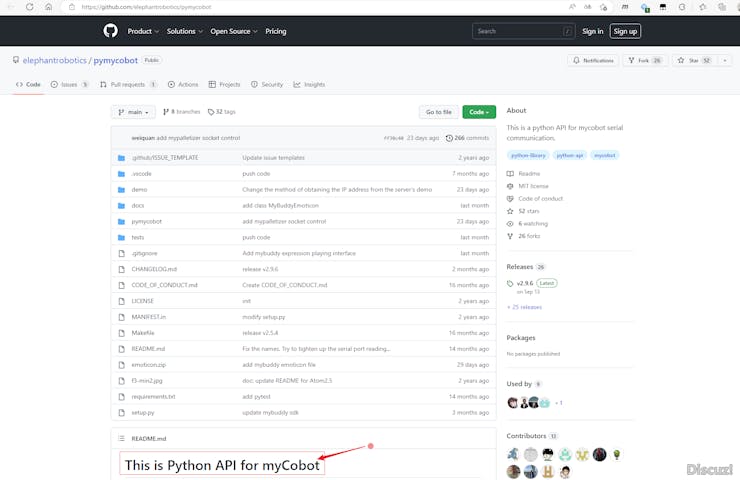Open the LICENSE file
The width and height of the screenshot is (740, 480).
coord(143,301)
